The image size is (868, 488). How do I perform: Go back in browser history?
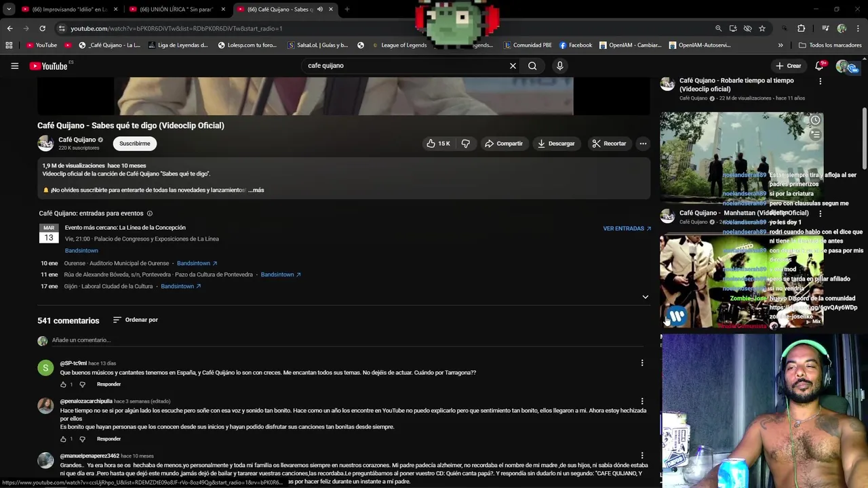[9, 28]
